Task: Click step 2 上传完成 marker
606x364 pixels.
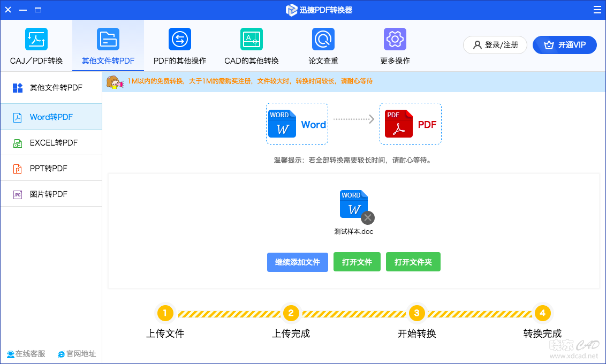Action: (291, 313)
